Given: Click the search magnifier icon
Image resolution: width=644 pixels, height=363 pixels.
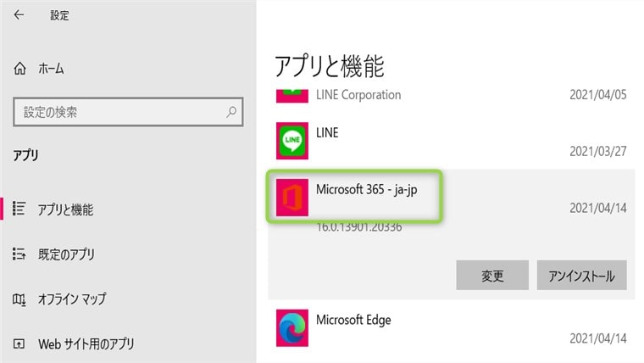Looking at the screenshot, I should click(x=231, y=112).
